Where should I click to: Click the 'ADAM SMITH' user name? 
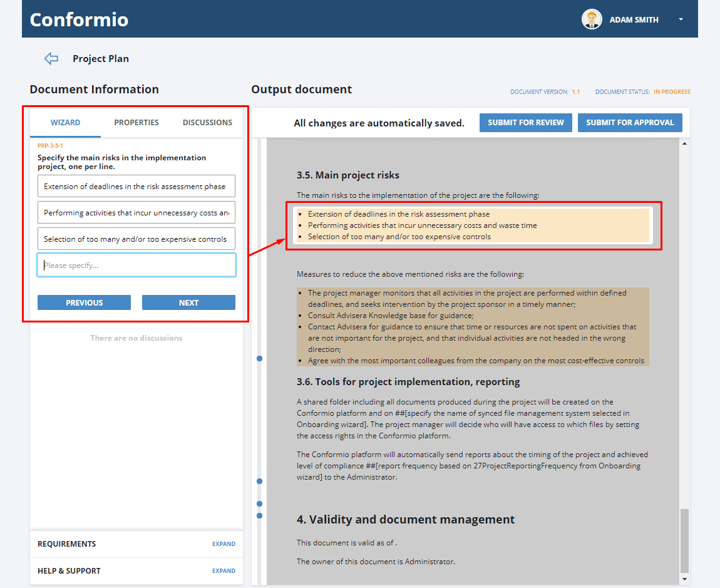634,20
